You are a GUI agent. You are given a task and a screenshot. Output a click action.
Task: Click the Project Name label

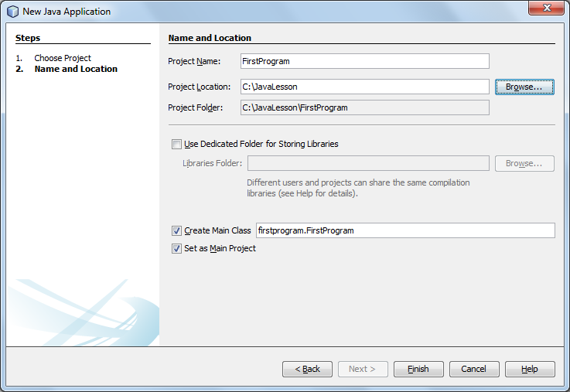tap(194, 61)
